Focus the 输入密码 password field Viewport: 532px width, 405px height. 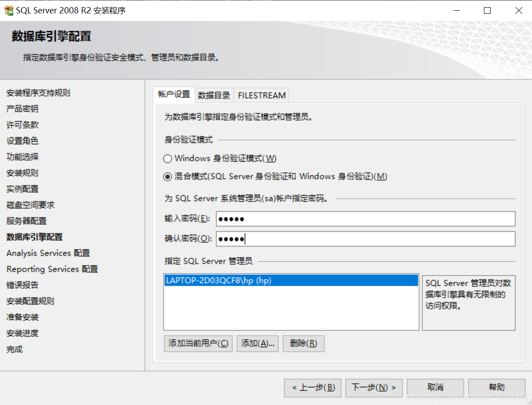tap(365, 219)
